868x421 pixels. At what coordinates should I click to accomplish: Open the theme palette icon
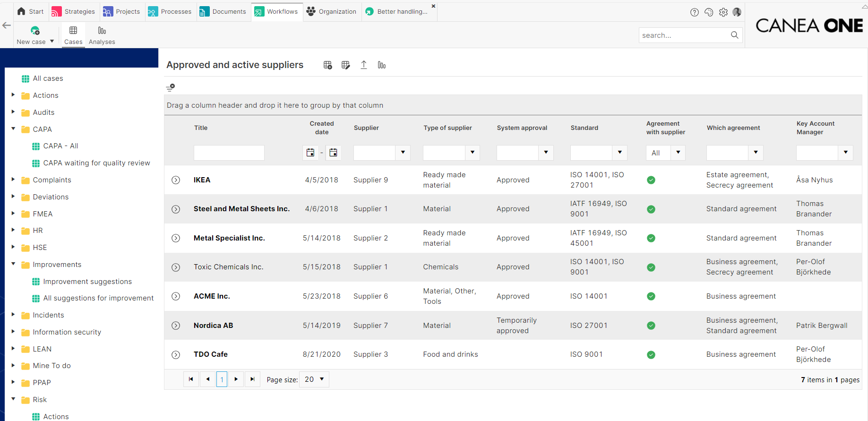pos(709,12)
